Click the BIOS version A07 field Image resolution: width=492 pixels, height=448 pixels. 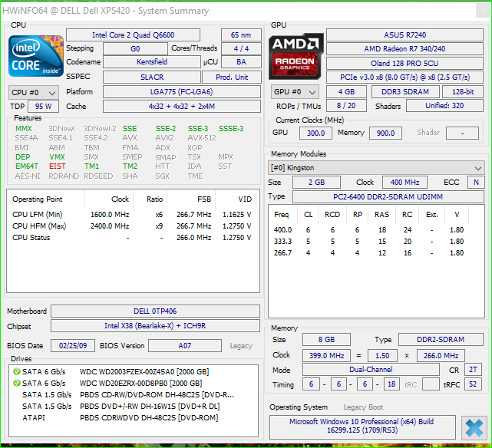coord(185,346)
